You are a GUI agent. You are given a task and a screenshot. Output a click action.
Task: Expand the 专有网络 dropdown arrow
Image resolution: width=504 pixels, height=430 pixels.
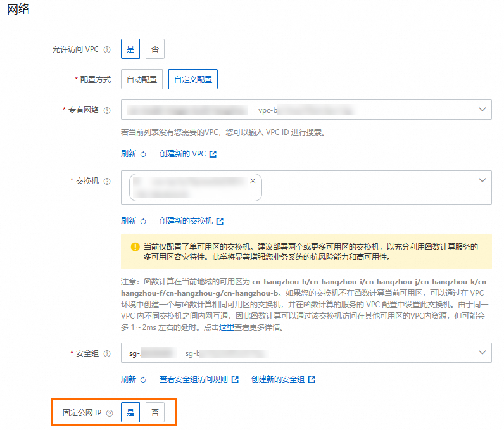[482, 110]
